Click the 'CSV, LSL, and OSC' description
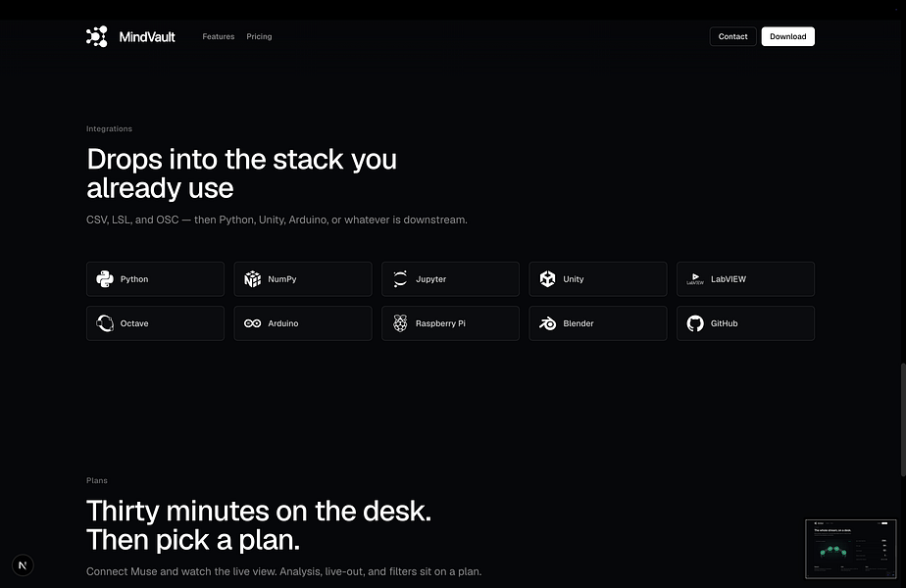Viewport: 906px width, 588px height. click(277, 220)
